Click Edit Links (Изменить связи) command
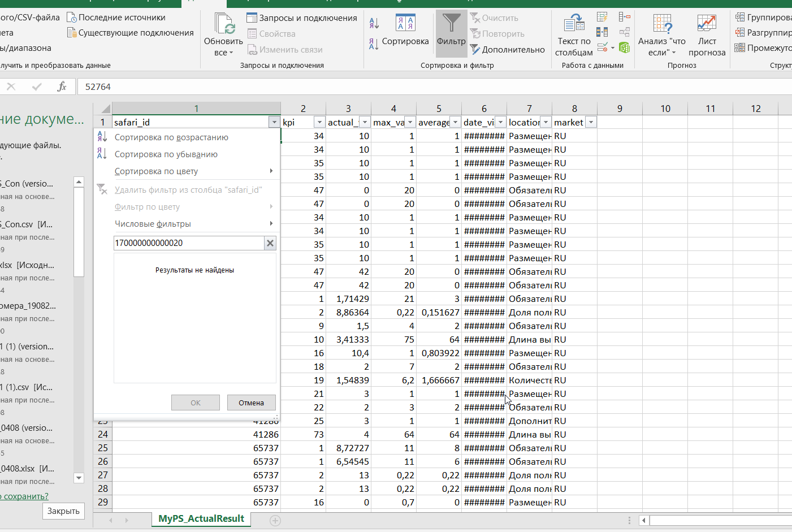Viewport: 792px width, 532px height. [x=285, y=50]
